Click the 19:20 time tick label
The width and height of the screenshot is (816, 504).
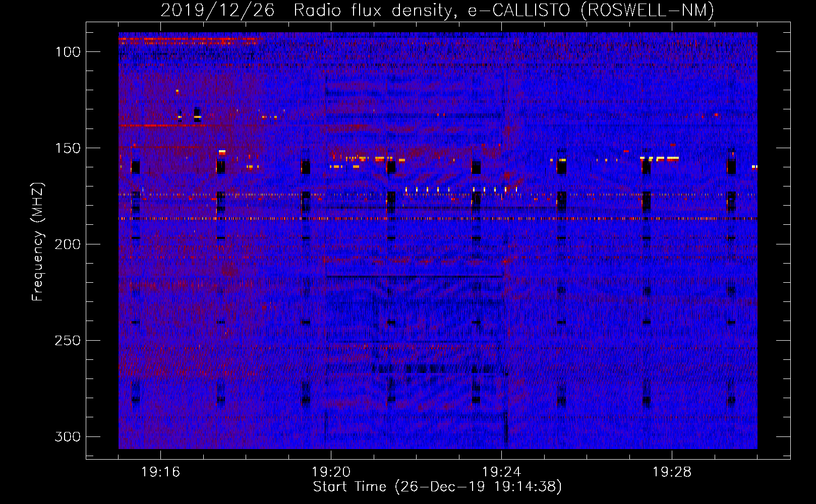tap(331, 472)
